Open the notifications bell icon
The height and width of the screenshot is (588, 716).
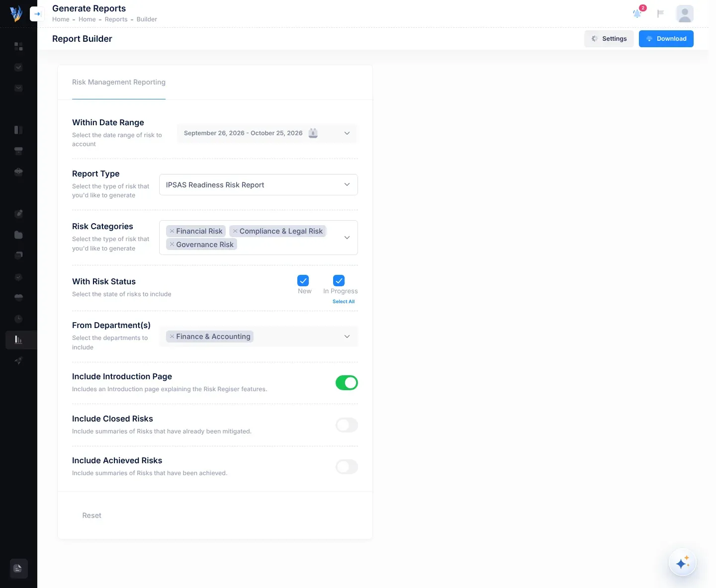click(637, 13)
